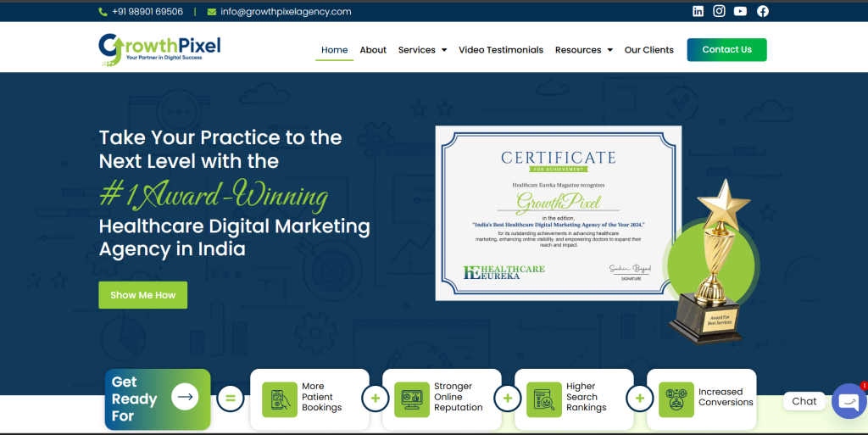Viewport: 868px width, 435px height.
Task: Expand the Services dropdown arrow
Action: point(444,50)
